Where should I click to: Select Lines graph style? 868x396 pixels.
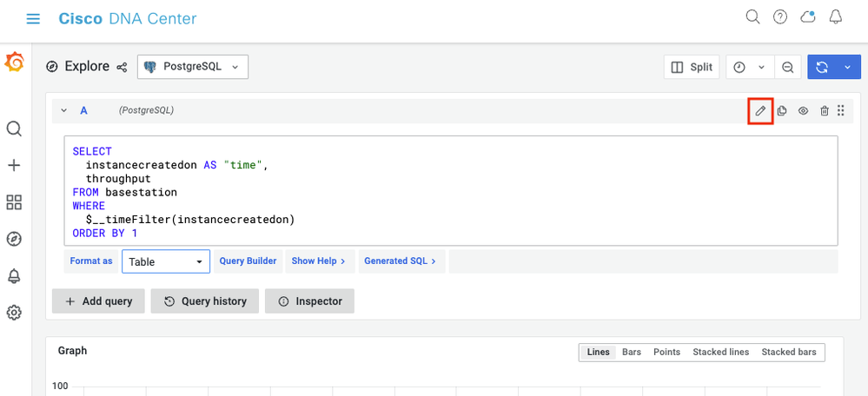coord(598,353)
